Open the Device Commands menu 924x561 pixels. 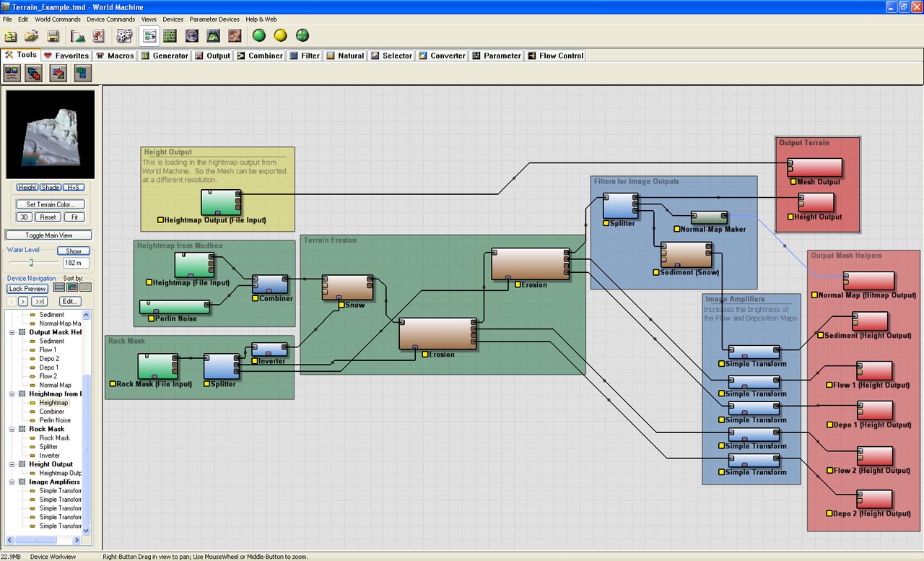tap(110, 19)
